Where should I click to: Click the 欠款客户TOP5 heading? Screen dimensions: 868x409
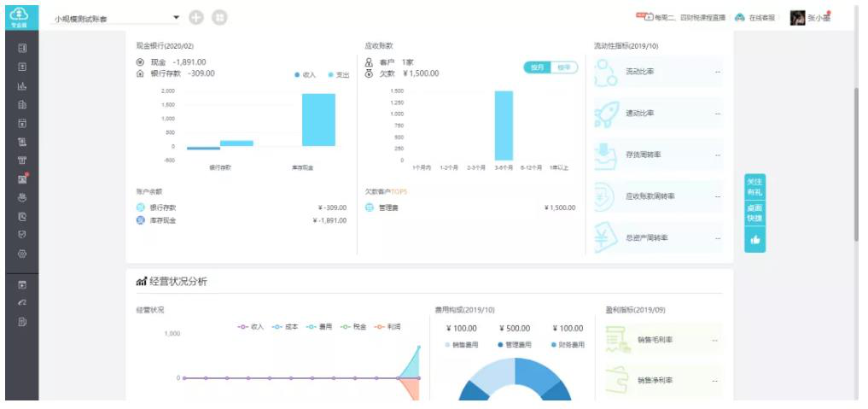pos(386,191)
